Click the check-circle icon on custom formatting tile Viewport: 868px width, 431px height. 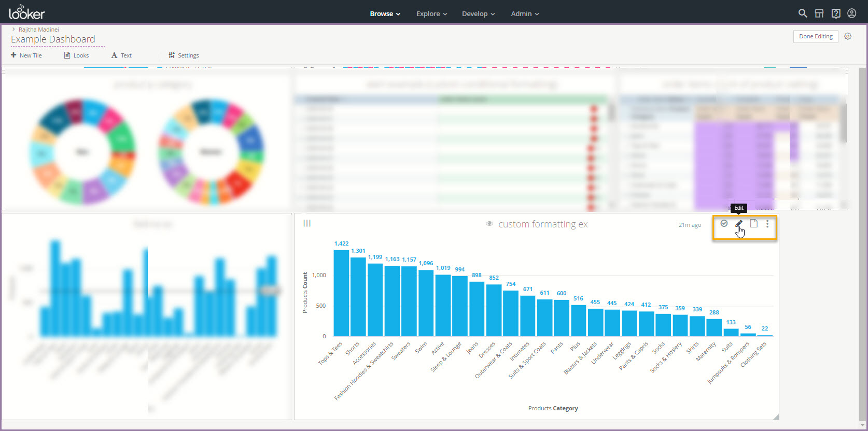724,224
